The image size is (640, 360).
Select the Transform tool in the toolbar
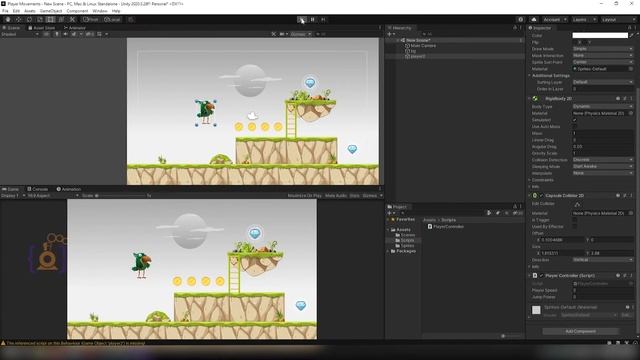(x=61, y=20)
